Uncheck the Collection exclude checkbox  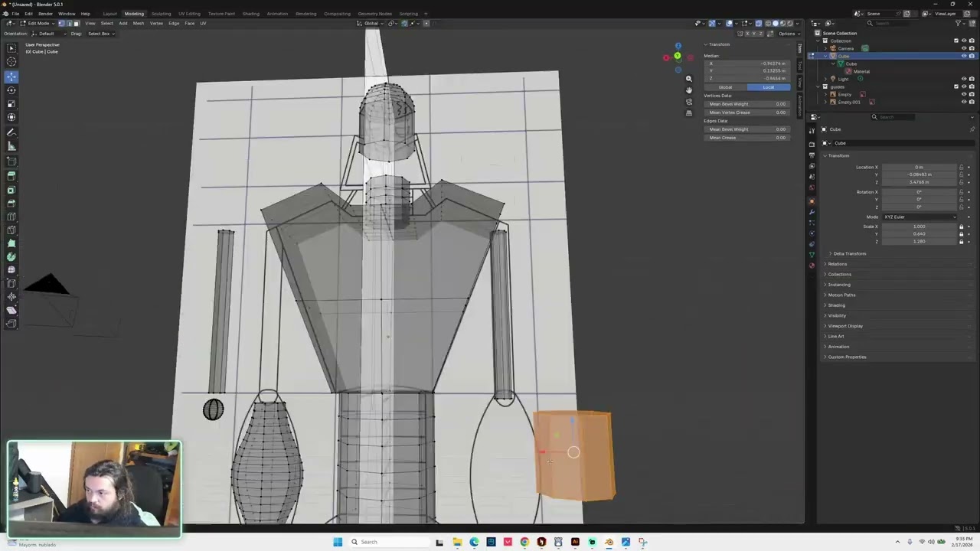(955, 41)
